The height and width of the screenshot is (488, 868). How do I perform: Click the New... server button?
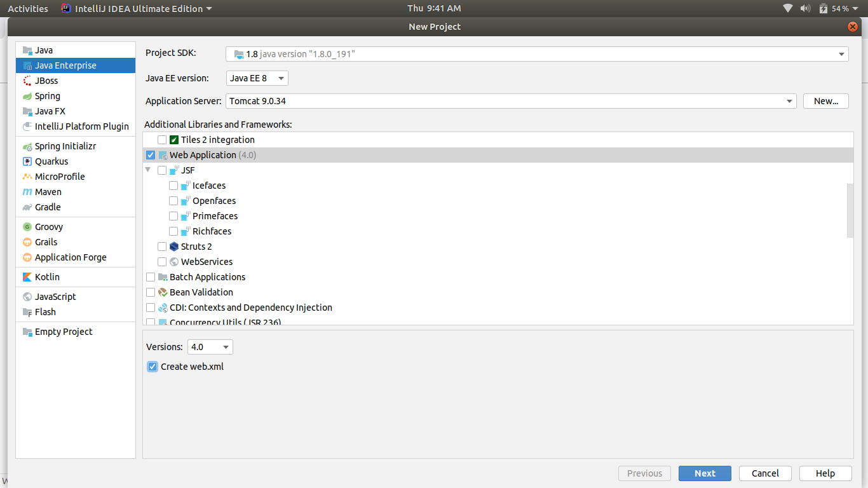826,101
